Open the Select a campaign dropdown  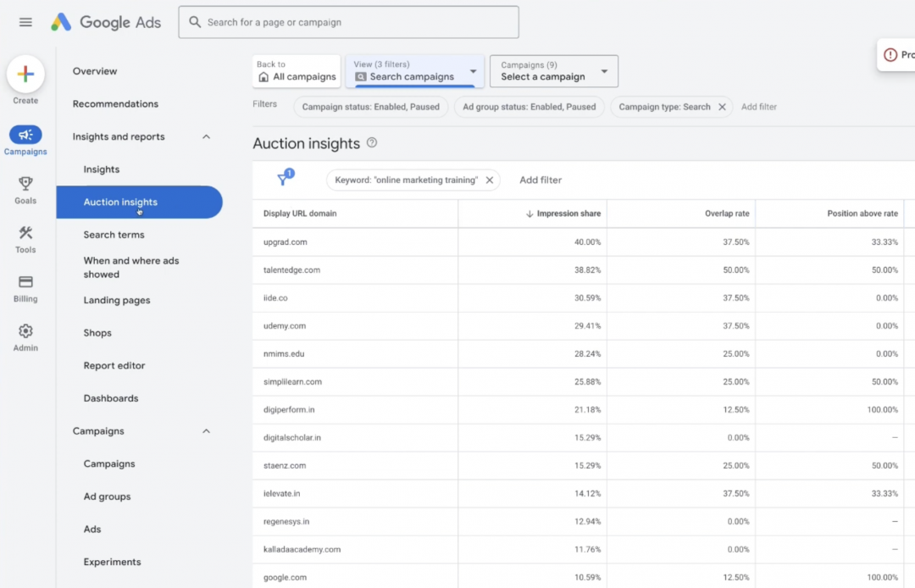(x=554, y=71)
